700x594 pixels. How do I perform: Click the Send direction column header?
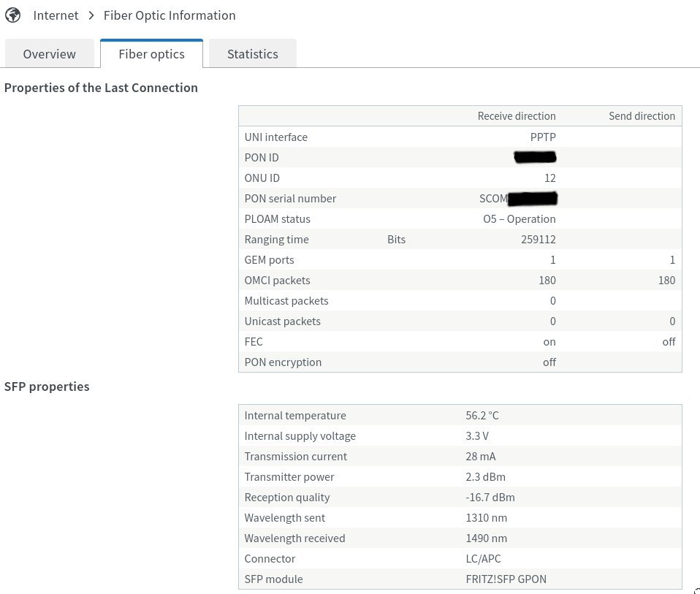(x=642, y=116)
